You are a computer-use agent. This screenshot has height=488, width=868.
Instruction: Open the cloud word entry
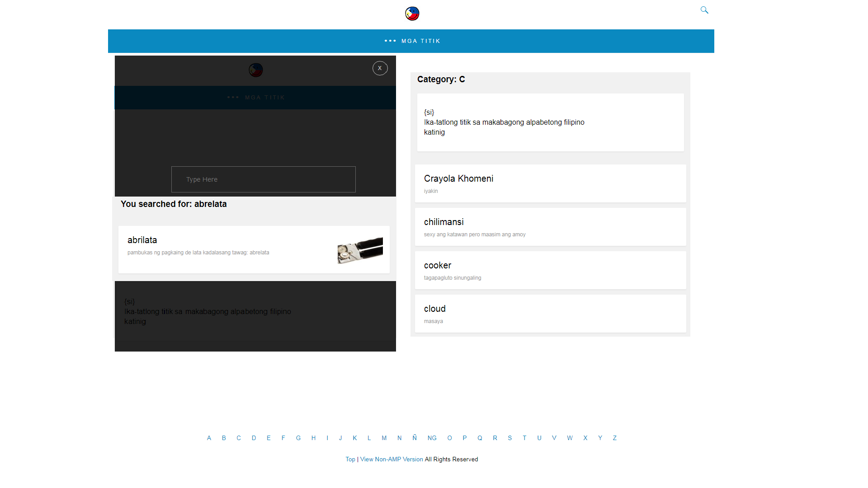(x=434, y=309)
